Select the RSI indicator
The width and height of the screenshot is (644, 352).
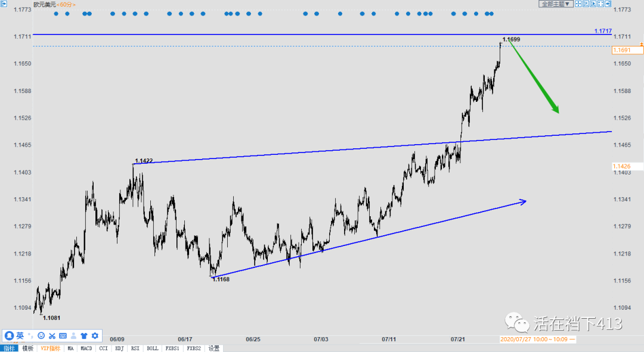pyautogui.click(x=135, y=348)
